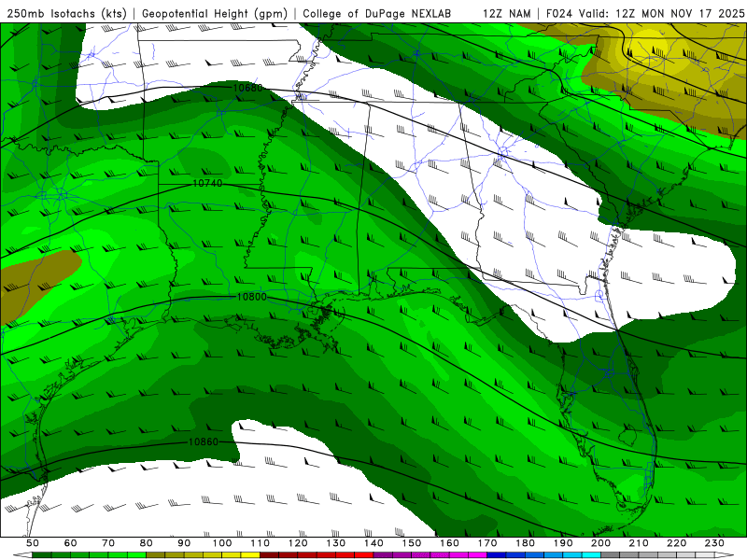
Task: Click the dark navy swatch starting at 170
Action: click(x=497, y=555)
